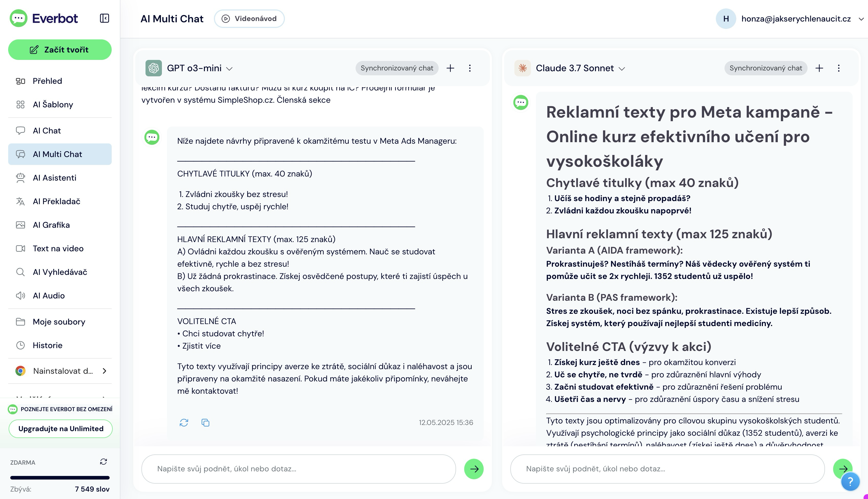The image size is (868, 499).
Task: Toggle Synchronizovaný chat in GPT panel
Action: [x=397, y=68]
